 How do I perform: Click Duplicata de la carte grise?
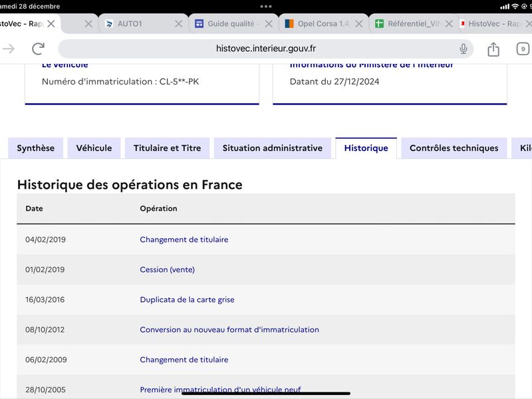(187, 300)
